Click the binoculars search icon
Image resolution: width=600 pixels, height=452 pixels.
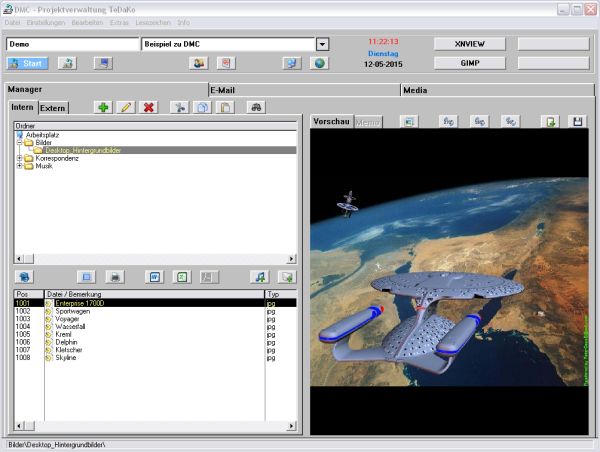[x=256, y=107]
